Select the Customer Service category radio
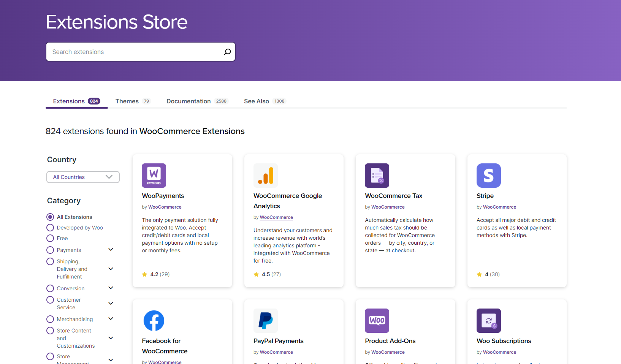621x364 pixels. (50, 300)
